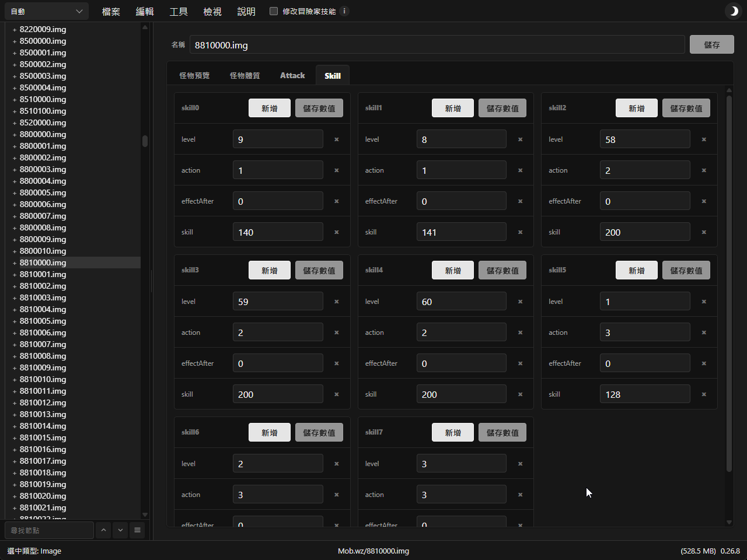Open the search options list icon
The image size is (747, 560).
[137, 530]
